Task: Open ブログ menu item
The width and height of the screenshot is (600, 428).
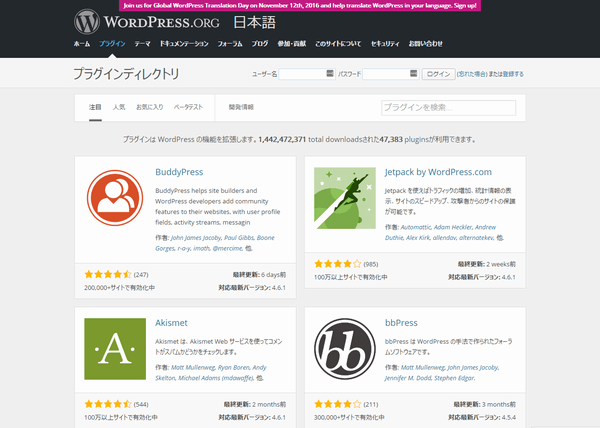Action: (x=260, y=44)
